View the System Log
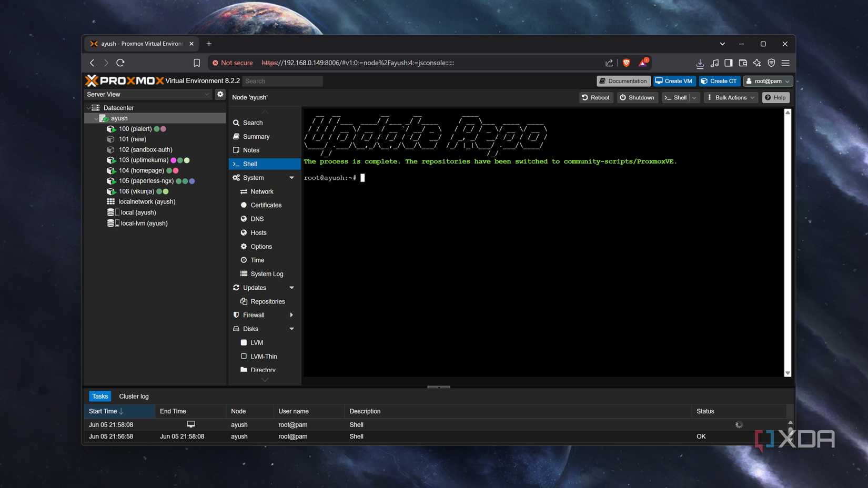The width and height of the screenshot is (868, 488). coord(267,273)
